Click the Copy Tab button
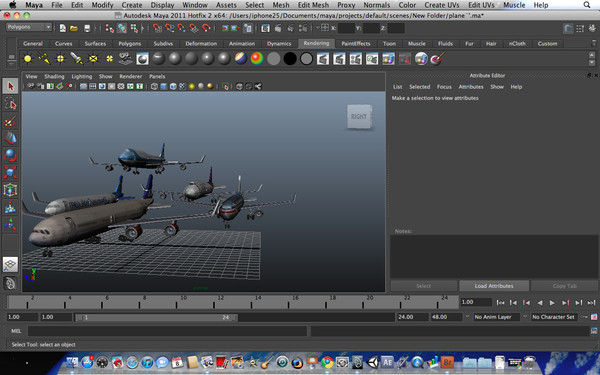Screen dimensions: 600x375 coord(564,286)
